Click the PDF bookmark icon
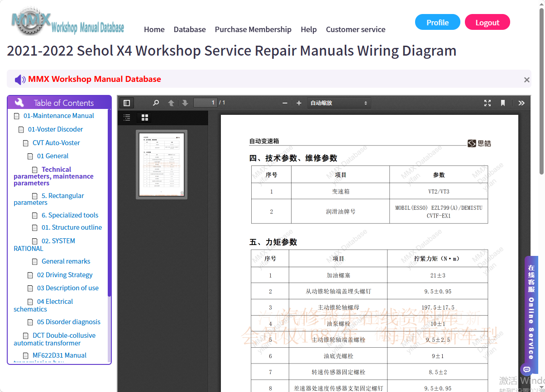The width and height of the screenshot is (545, 392). [x=503, y=103]
